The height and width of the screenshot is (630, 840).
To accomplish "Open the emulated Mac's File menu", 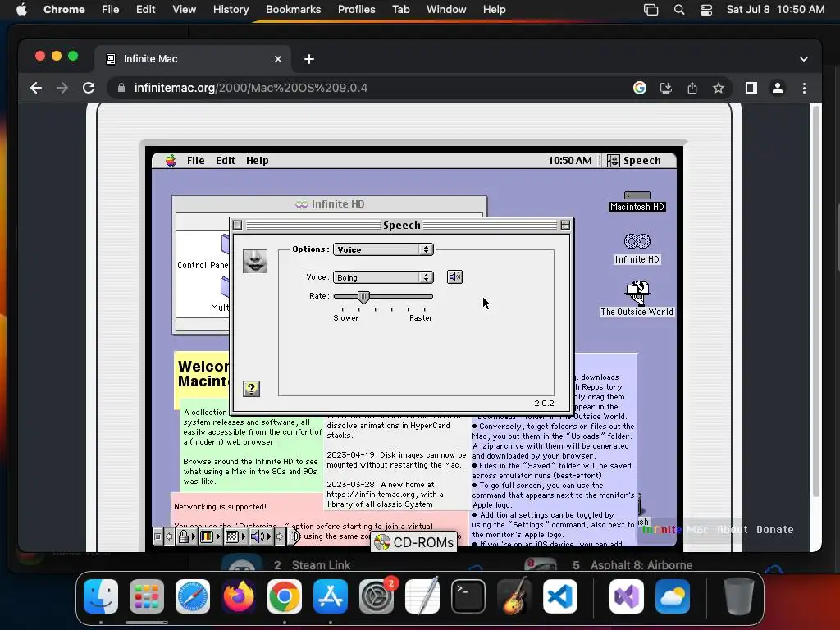I will click(195, 161).
